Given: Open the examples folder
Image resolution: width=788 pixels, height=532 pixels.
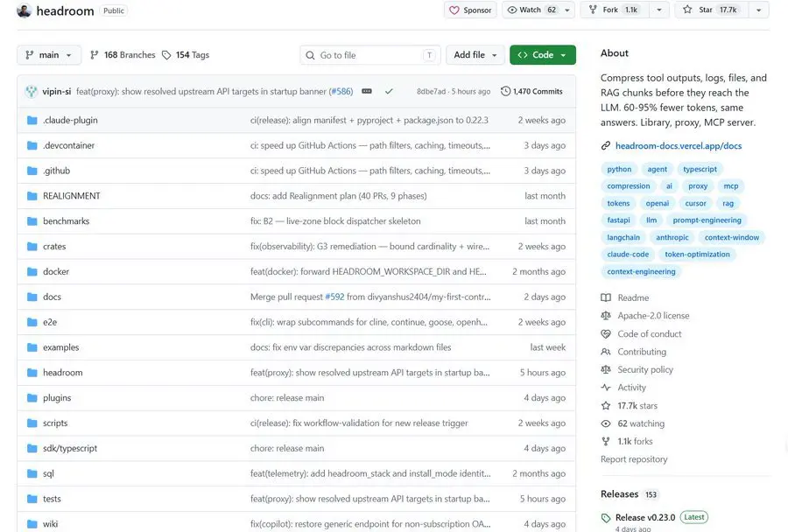Looking at the screenshot, I should (x=60, y=347).
